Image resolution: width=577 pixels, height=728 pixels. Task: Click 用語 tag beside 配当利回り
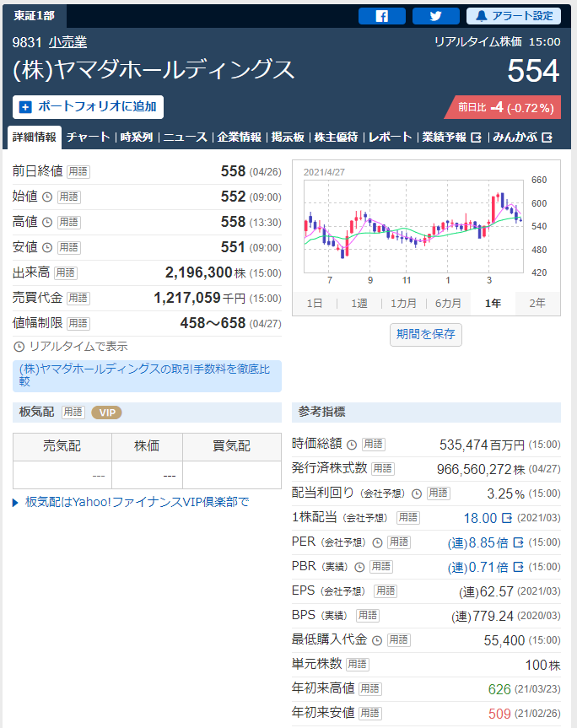[x=438, y=493]
